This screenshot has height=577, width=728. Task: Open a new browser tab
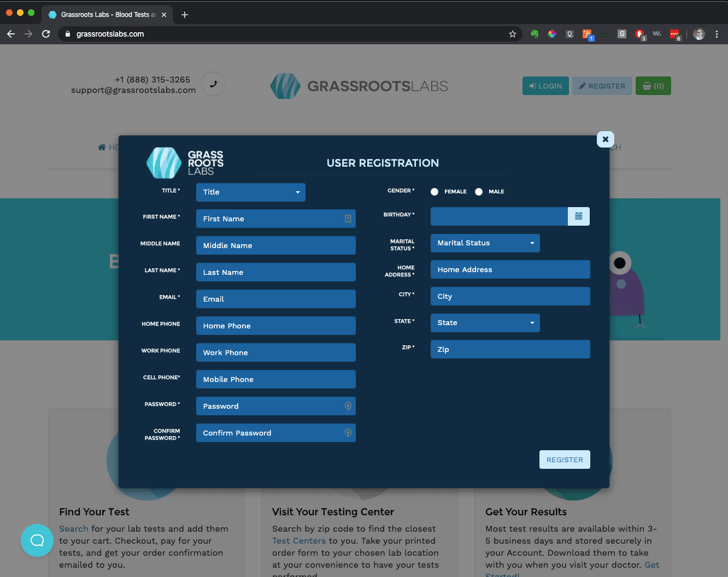tap(185, 15)
